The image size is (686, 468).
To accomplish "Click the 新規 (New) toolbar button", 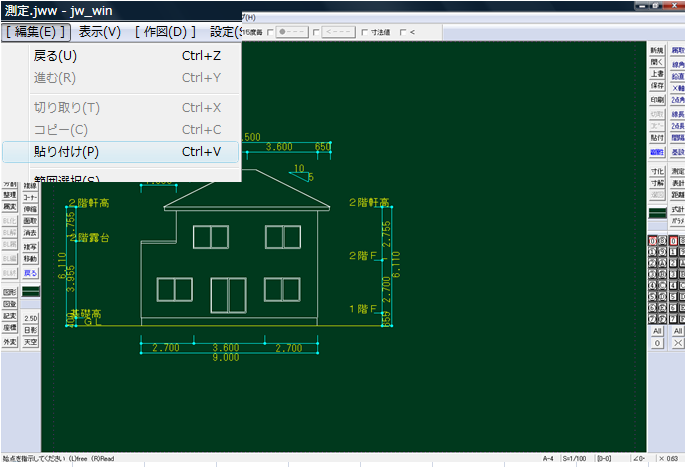I will (656, 49).
